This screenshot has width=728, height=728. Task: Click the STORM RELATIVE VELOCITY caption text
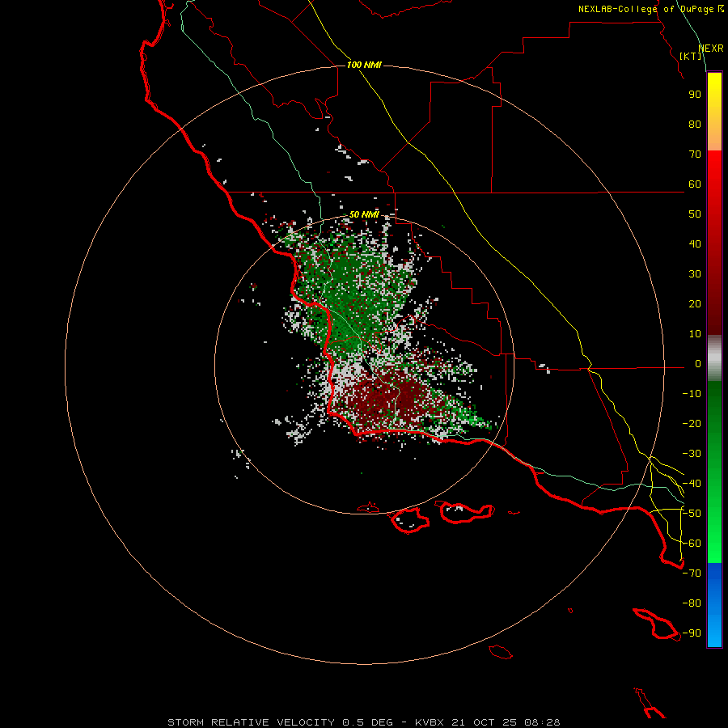251,722
